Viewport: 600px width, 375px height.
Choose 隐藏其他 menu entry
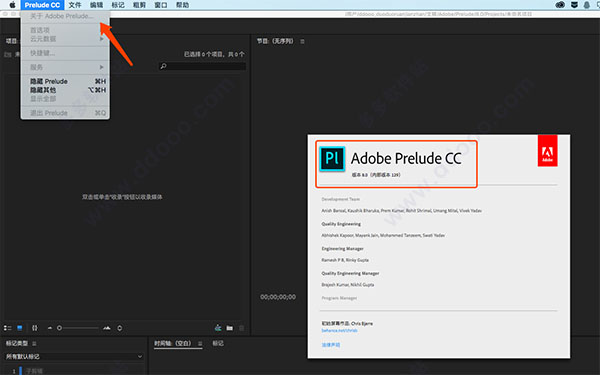(x=65, y=90)
